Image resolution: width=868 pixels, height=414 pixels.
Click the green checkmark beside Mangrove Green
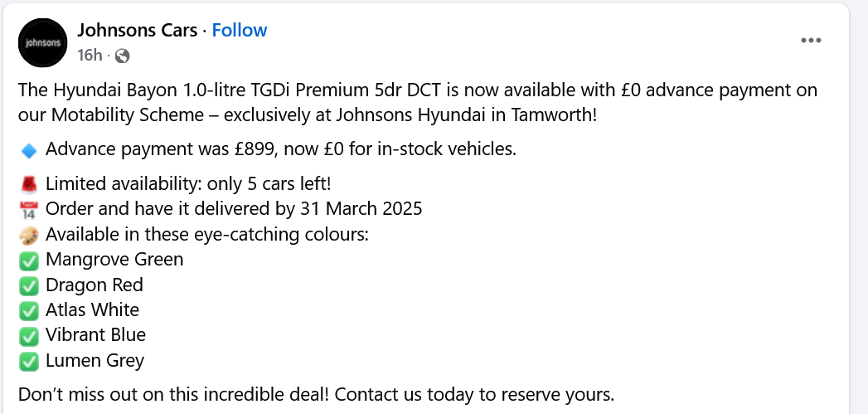pos(29,261)
